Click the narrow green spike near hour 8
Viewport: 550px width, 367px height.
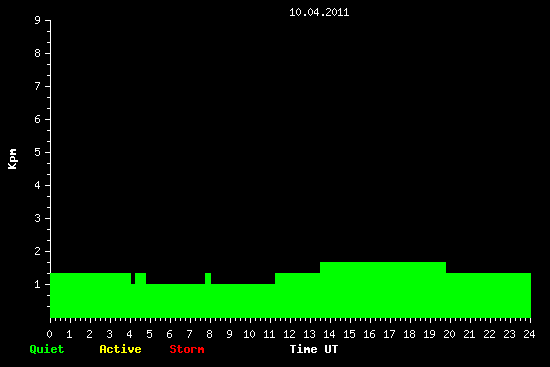tap(208, 278)
